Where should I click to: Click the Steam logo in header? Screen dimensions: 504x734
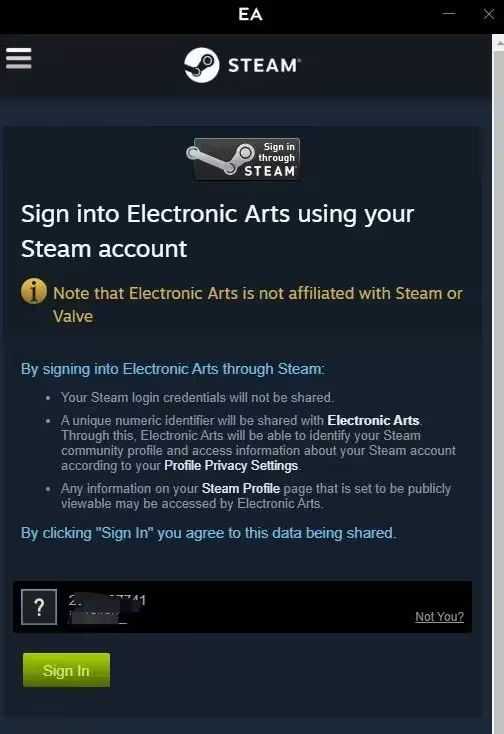242,65
